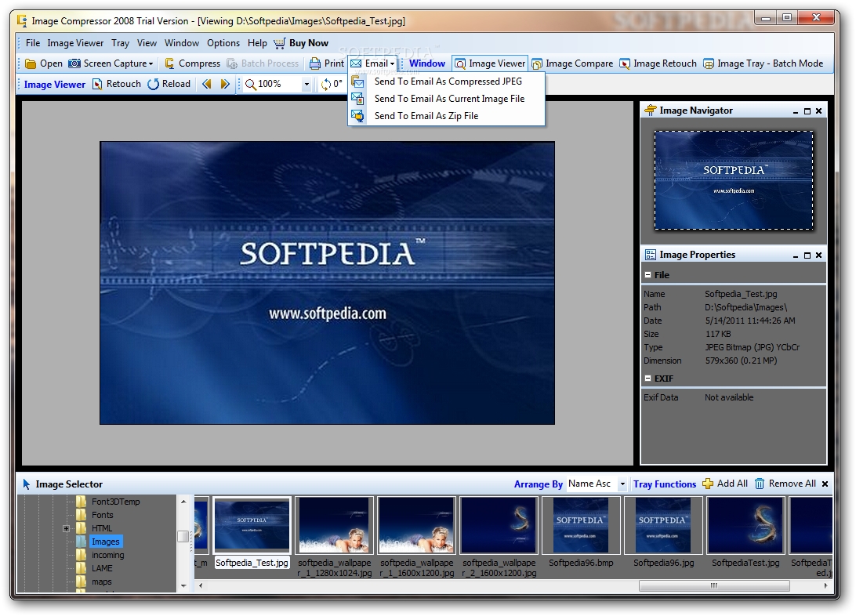Select the maps folder
The image size is (856, 616).
pos(102,582)
